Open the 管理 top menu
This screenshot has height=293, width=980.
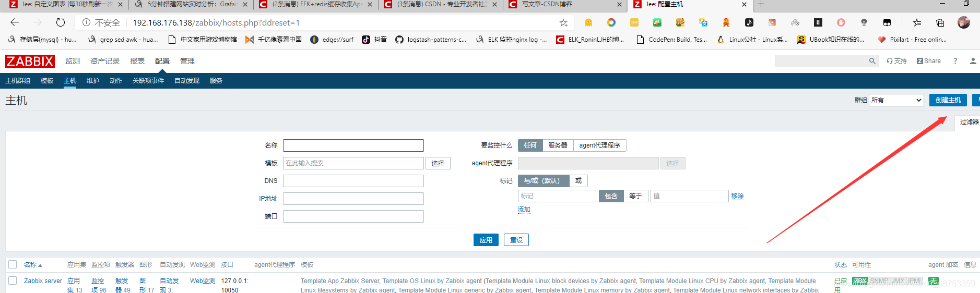[187, 61]
